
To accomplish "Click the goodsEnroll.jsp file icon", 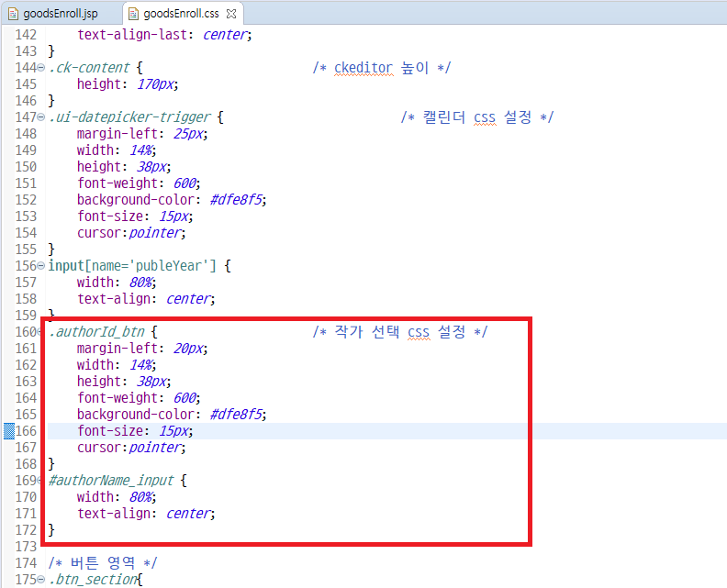I will coord(14,14).
